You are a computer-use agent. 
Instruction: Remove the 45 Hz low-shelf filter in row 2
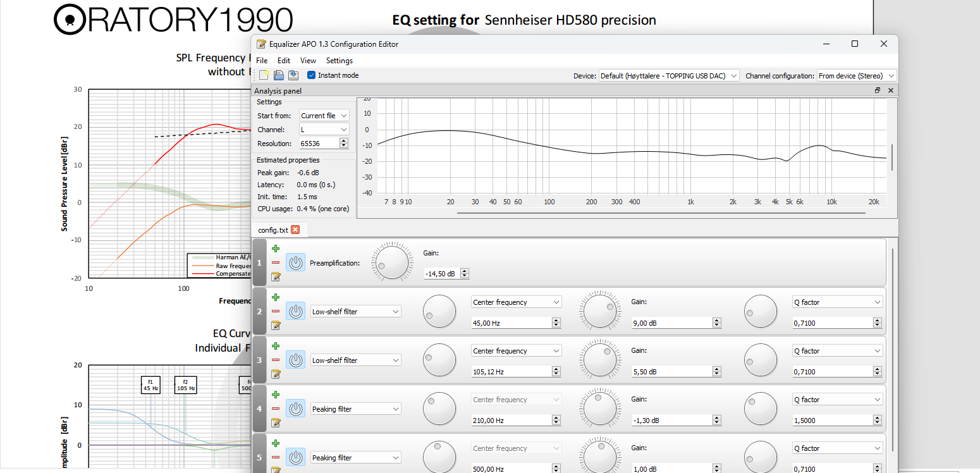[x=276, y=311]
